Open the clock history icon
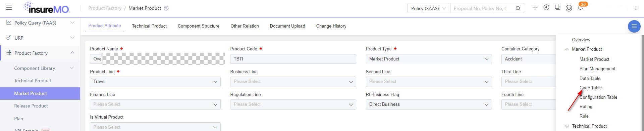Image resolution: width=644 pixels, height=131 pixels. click(x=546, y=7)
